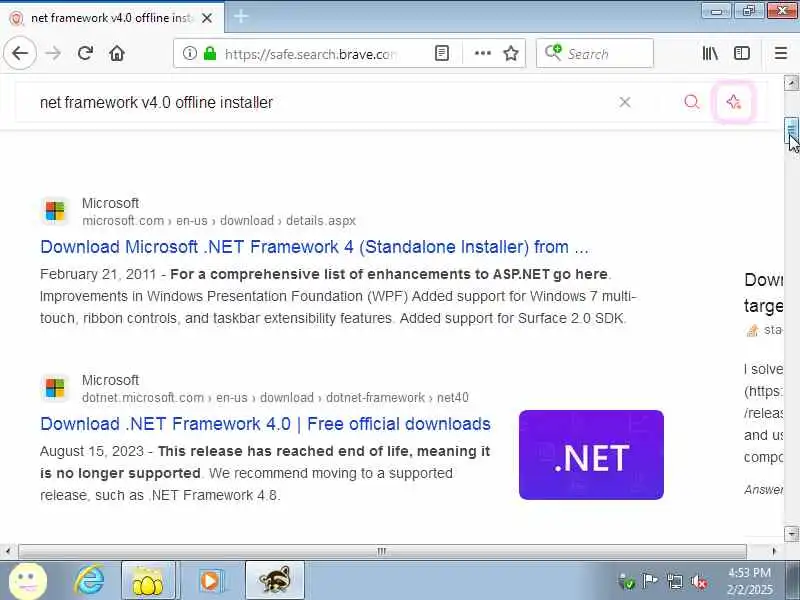Open the Brave AI answer sparkle button
This screenshot has width=800, height=600.
tap(734, 102)
